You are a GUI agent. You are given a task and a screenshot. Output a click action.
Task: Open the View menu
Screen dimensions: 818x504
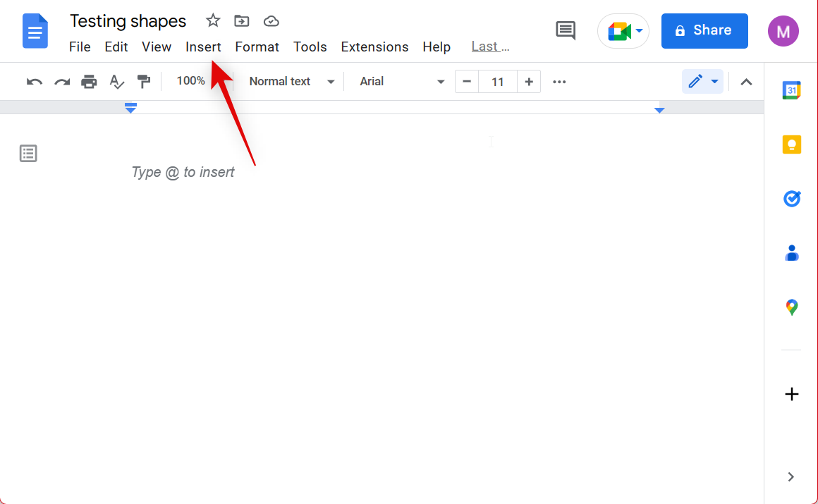pos(157,47)
